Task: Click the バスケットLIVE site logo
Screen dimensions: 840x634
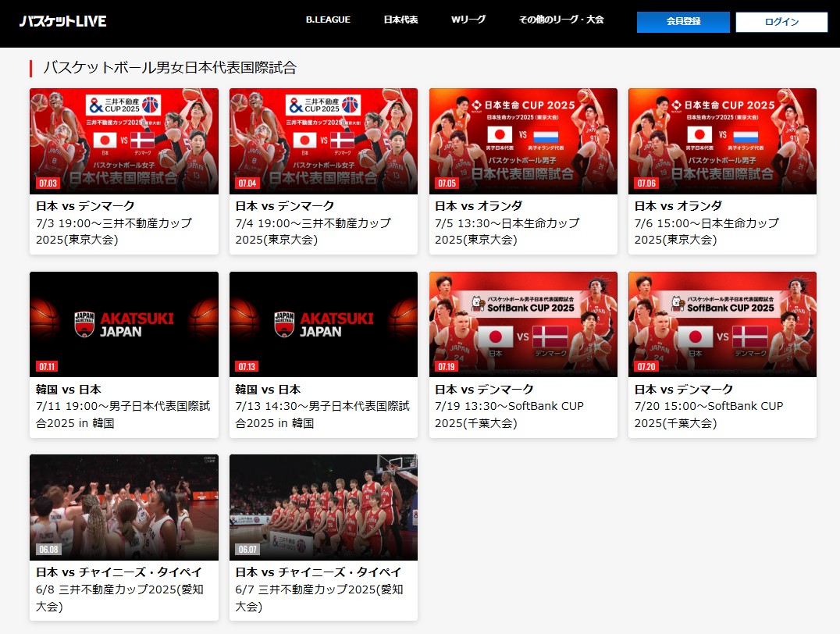Action: 63,21
